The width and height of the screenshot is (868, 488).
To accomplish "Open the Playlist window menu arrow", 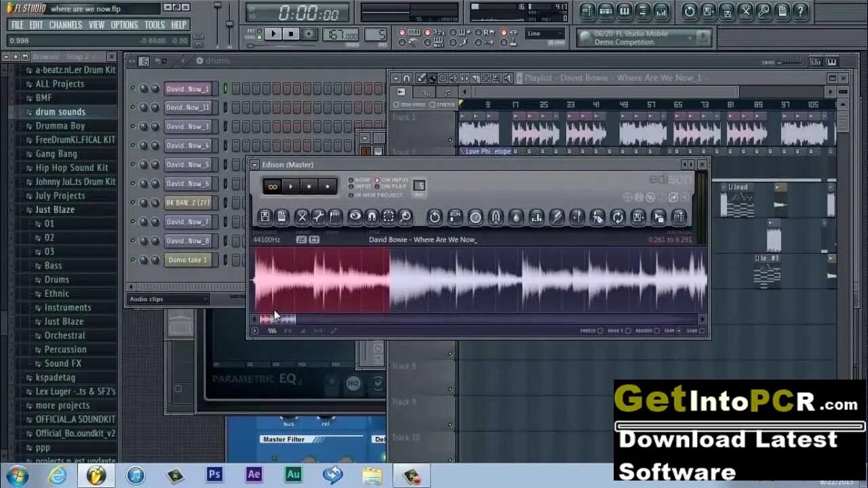I will click(395, 78).
